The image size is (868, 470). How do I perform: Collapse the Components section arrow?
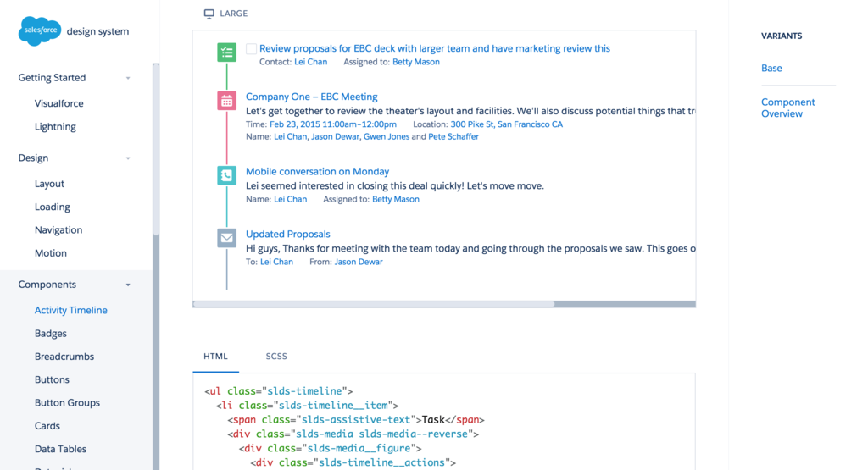pos(128,285)
